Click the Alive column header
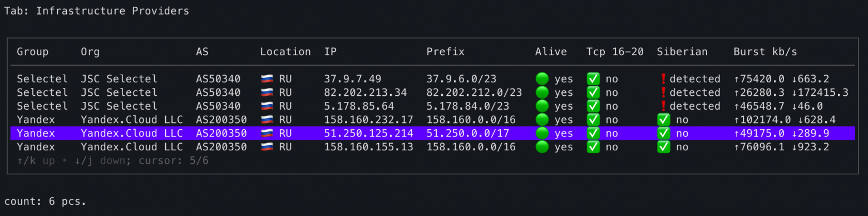Viewport: 868px width, 216px height. click(551, 52)
